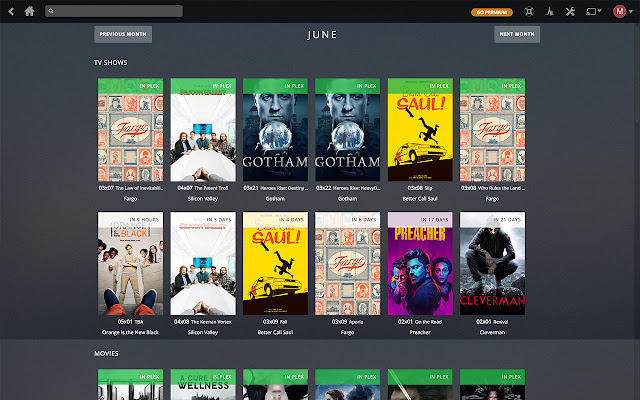640x400 pixels.
Task: Open the Cleverman poster
Action: [x=493, y=263]
